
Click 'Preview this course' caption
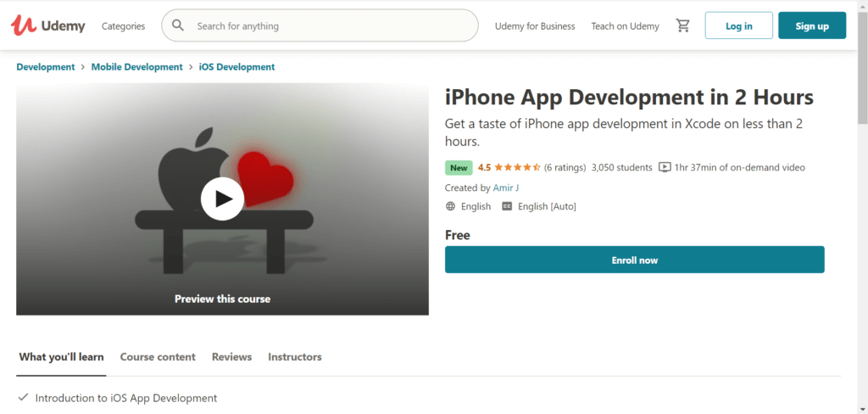223,299
